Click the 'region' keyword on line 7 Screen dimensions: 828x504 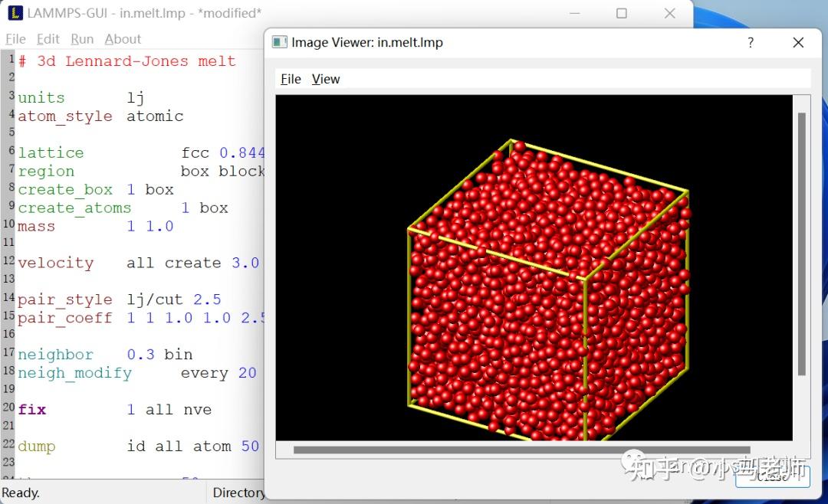46,172
